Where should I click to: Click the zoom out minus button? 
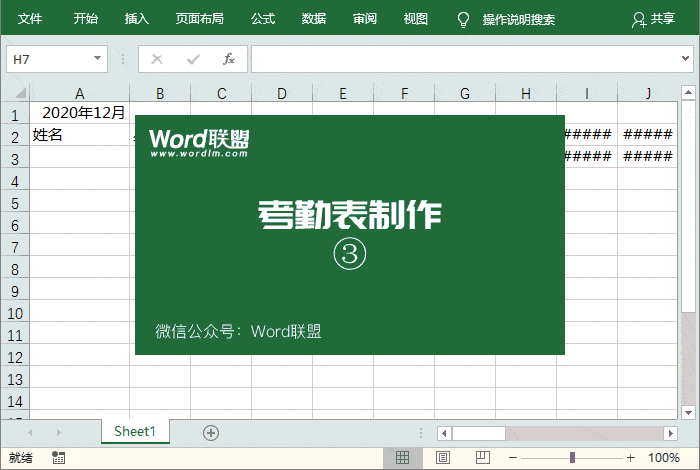pos(512,458)
